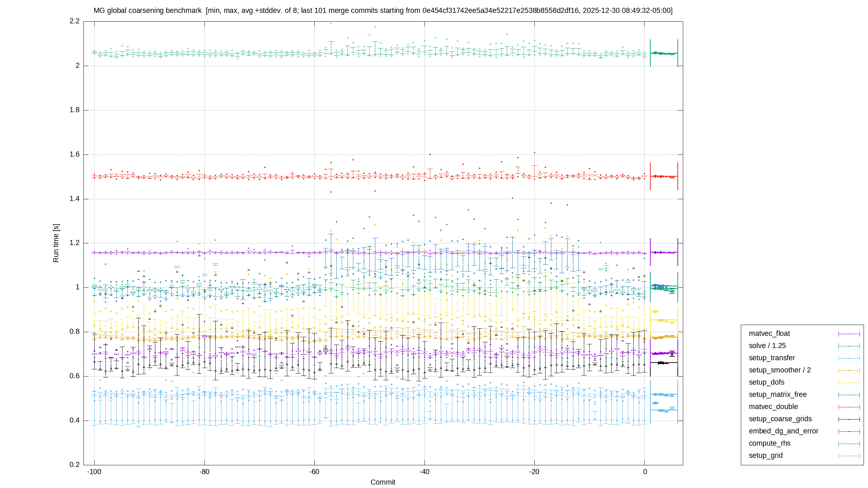Click the matvec_double legend line sample
868x488 pixels.
tap(849, 407)
